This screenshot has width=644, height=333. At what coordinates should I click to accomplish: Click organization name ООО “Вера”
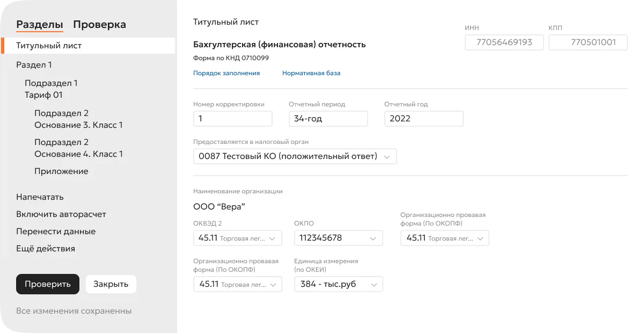219,207
